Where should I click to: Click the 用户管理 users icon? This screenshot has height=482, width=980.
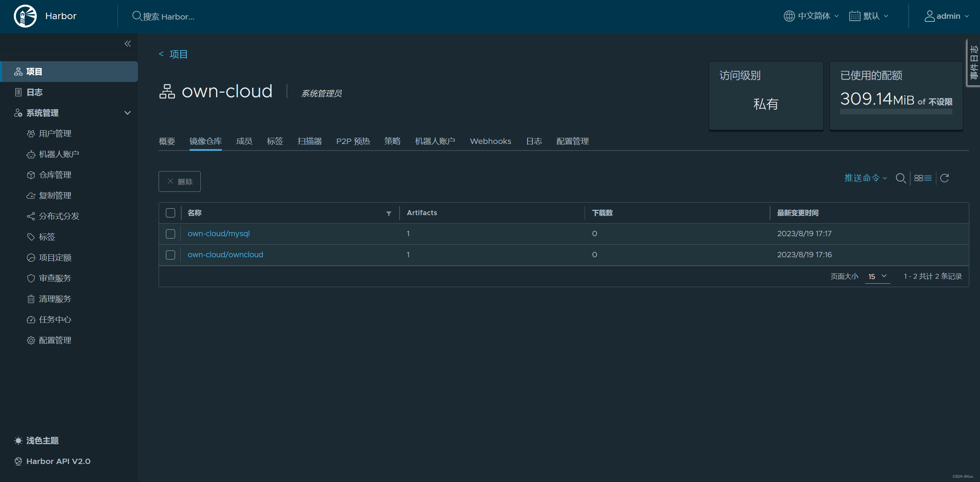click(x=31, y=134)
